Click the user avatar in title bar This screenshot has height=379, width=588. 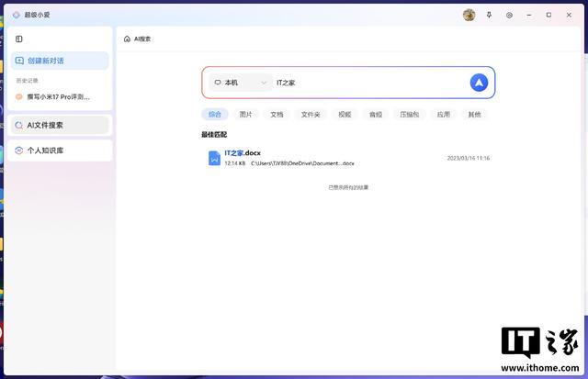pyautogui.click(x=469, y=15)
